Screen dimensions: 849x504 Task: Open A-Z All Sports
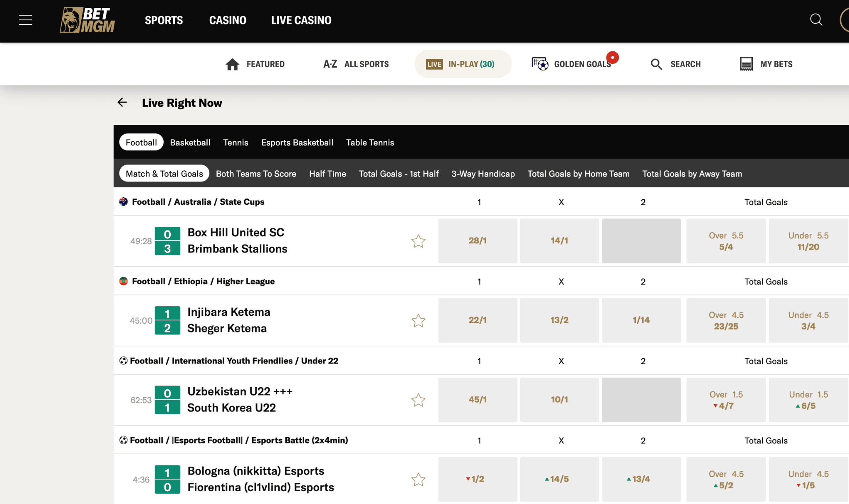pyautogui.click(x=355, y=64)
